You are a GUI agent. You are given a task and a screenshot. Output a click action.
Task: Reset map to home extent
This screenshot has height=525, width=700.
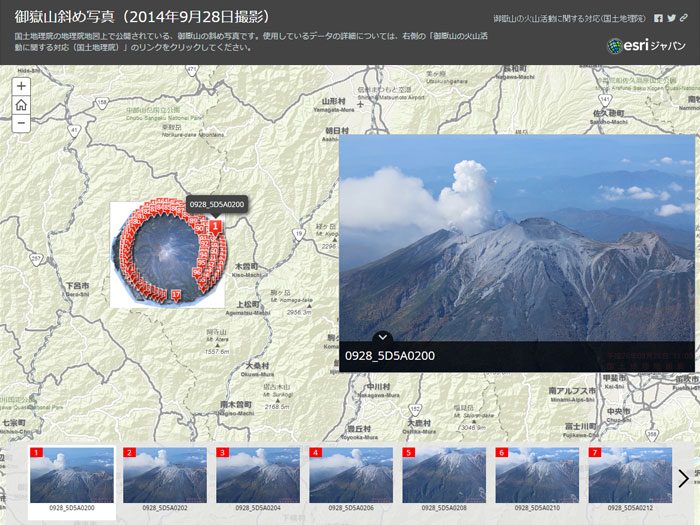21,105
